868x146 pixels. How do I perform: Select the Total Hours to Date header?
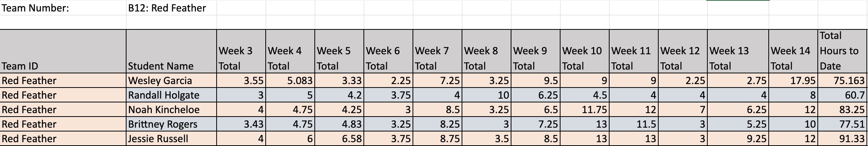point(842,51)
